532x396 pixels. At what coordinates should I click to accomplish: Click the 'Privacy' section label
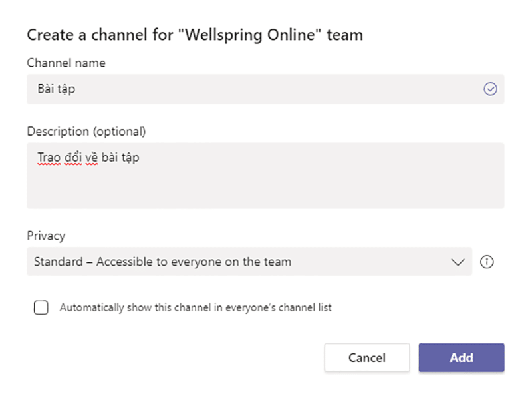tap(46, 236)
